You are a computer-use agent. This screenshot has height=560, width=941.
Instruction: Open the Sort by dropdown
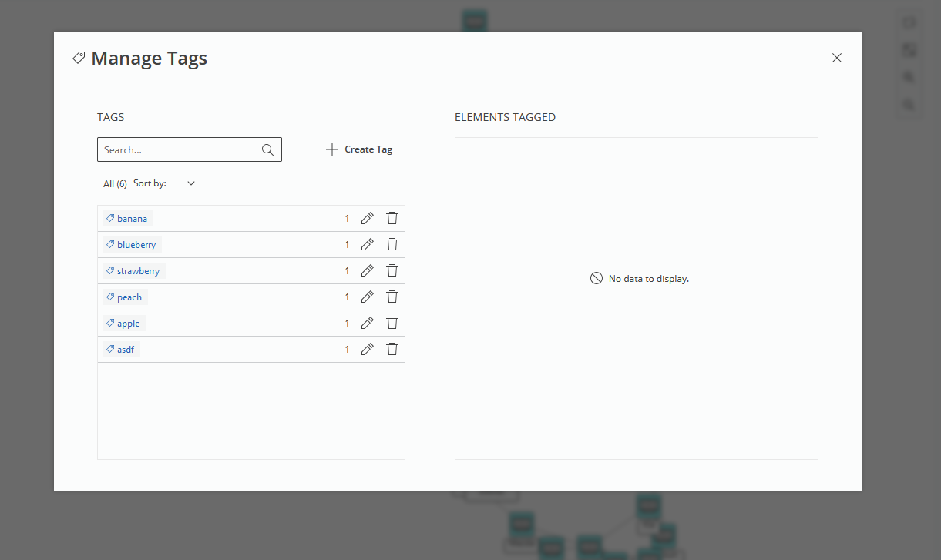pos(190,183)
